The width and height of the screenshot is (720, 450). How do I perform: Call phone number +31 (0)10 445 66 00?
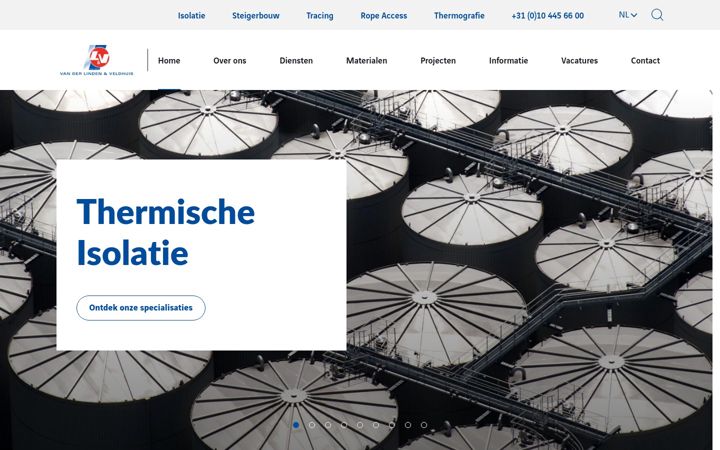pos(548,16)
